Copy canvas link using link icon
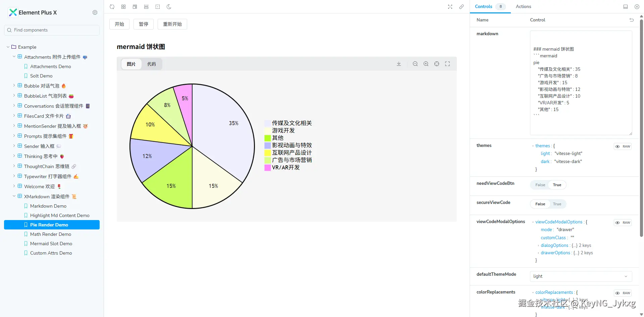Viewport: 644px width, 317px height. (462, 7)
